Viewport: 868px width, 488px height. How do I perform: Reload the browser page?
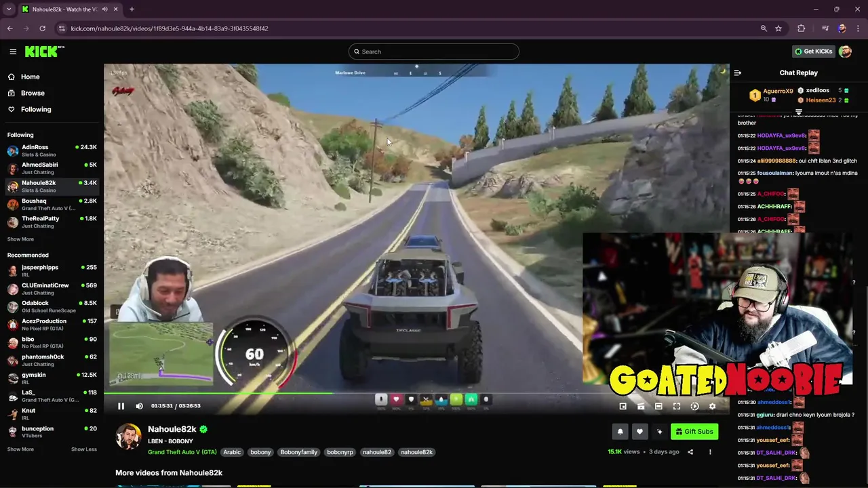[42, 28]
